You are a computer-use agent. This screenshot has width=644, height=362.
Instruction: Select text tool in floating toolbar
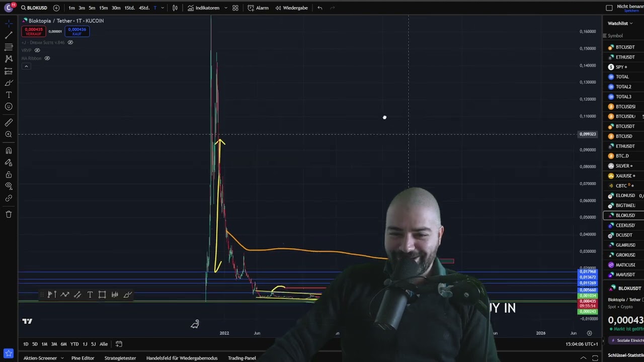(90, 295)
